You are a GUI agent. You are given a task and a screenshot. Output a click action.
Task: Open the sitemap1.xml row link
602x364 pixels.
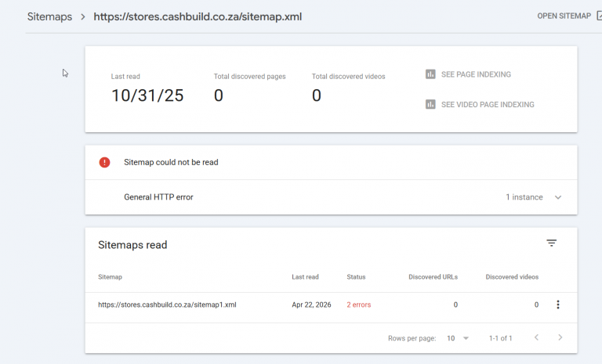pos(167,305)
